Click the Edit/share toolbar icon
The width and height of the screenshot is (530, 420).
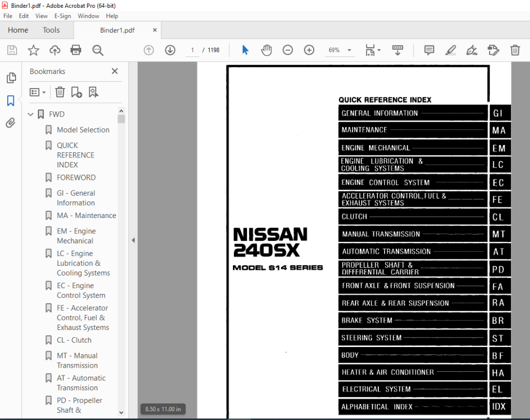click(x=493, y=50)
